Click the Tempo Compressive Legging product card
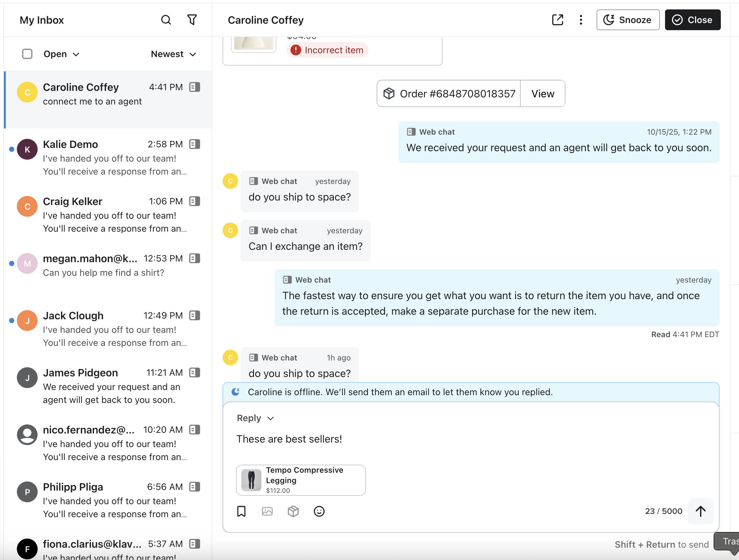 [x=301, y=480]
